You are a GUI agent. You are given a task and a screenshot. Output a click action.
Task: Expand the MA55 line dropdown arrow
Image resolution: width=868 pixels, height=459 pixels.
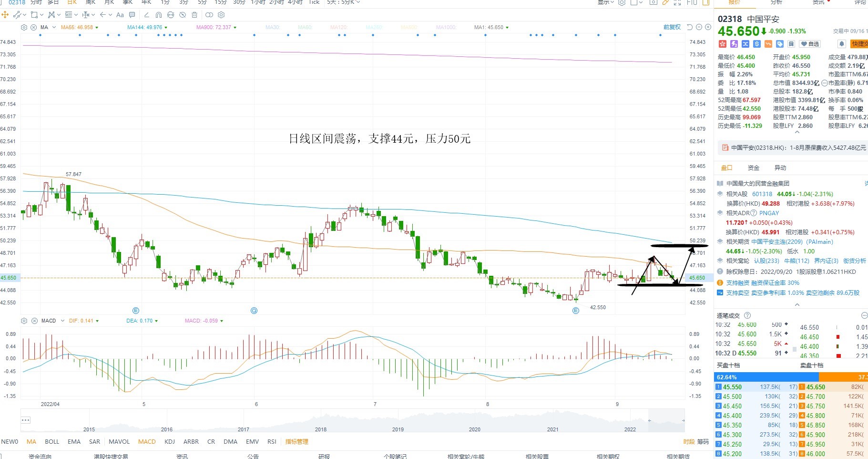tap(97, 28)
